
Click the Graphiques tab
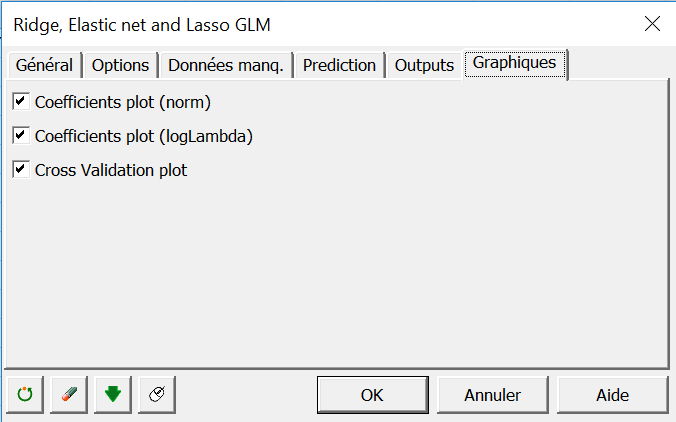click(x=514, y=63)
